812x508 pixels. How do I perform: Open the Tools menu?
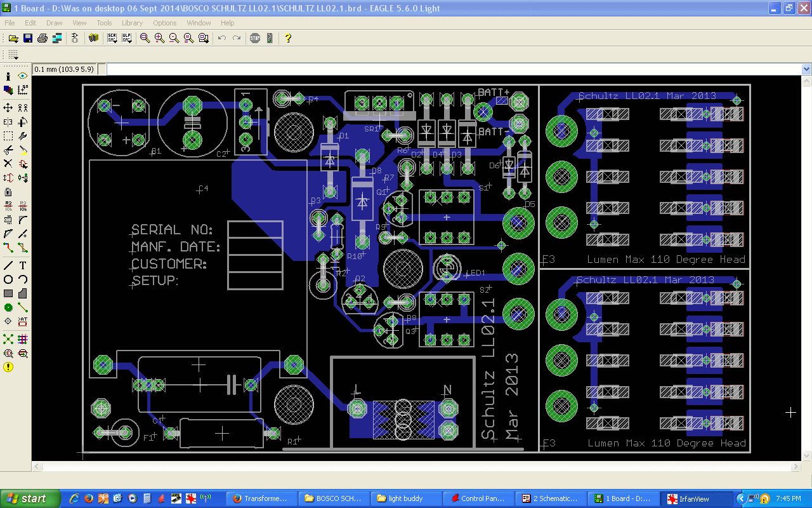[104, 23]
